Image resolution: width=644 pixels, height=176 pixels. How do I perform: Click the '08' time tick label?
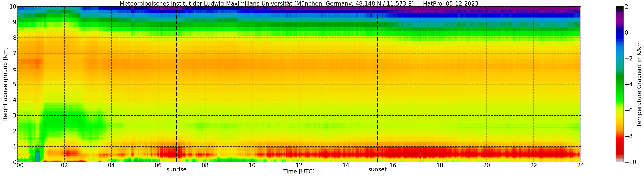click(x=205, y=165)
